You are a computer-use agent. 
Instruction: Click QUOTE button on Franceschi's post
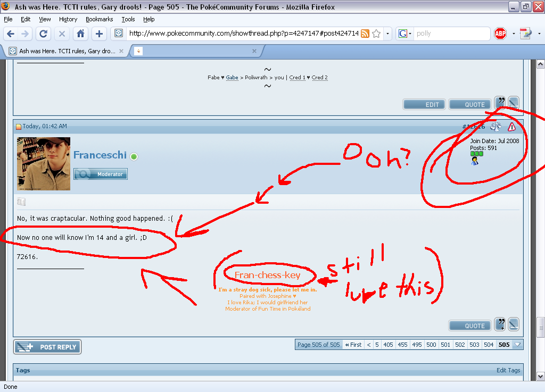[470, 326]
